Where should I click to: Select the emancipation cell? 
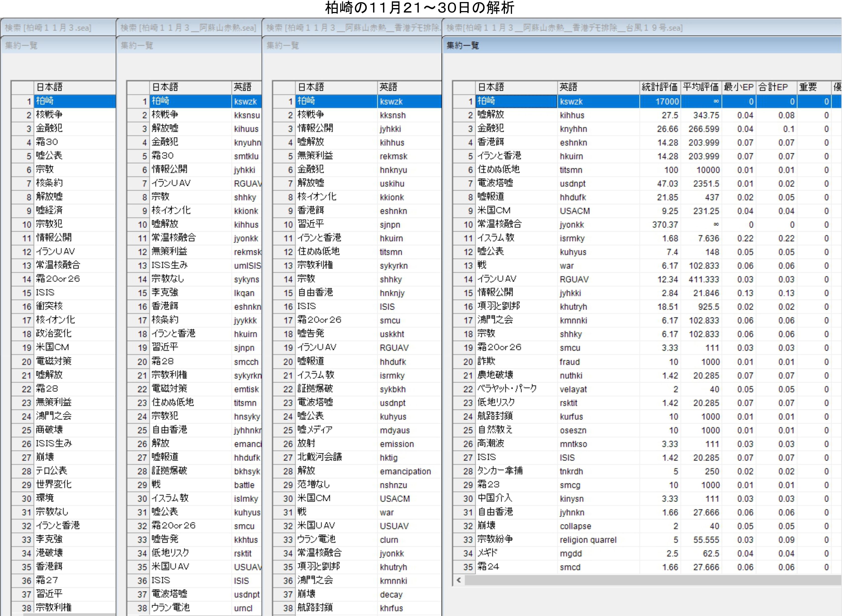405,471
